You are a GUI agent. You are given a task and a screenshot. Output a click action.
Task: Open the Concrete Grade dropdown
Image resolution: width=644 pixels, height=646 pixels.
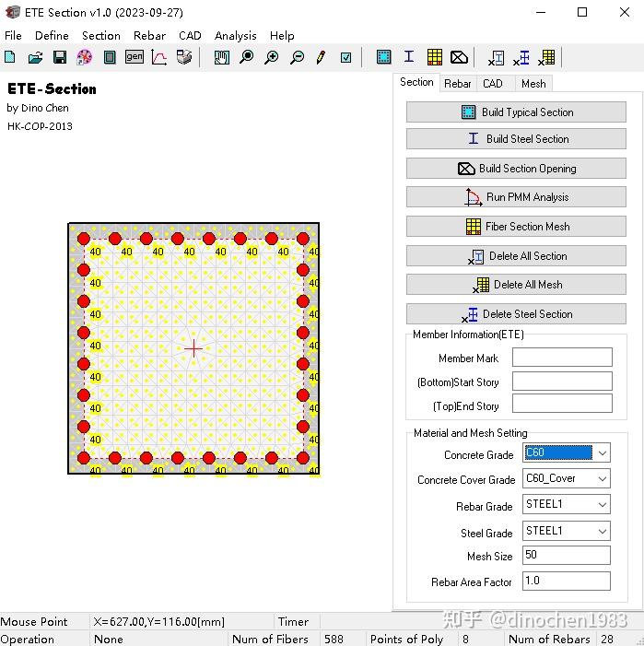(x=567, y=452)
